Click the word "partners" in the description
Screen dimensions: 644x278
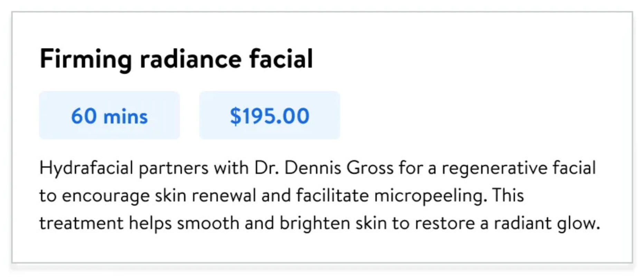click(173, 168)
